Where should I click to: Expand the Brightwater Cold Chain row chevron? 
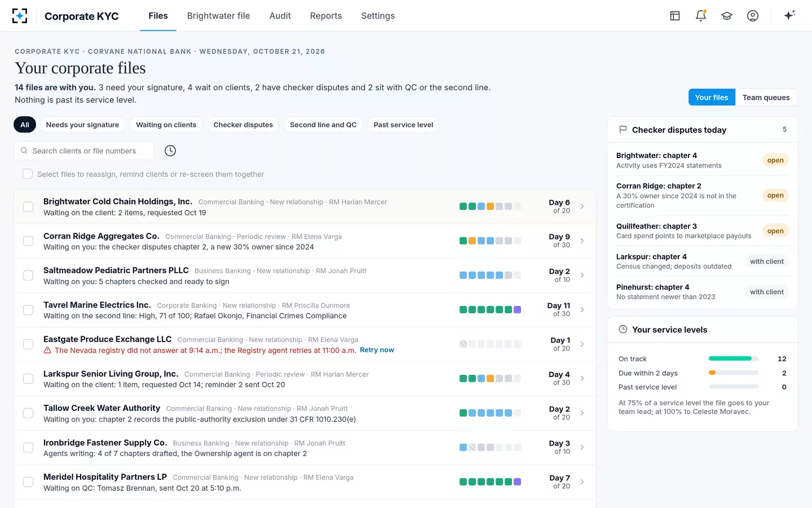(582, 207)
